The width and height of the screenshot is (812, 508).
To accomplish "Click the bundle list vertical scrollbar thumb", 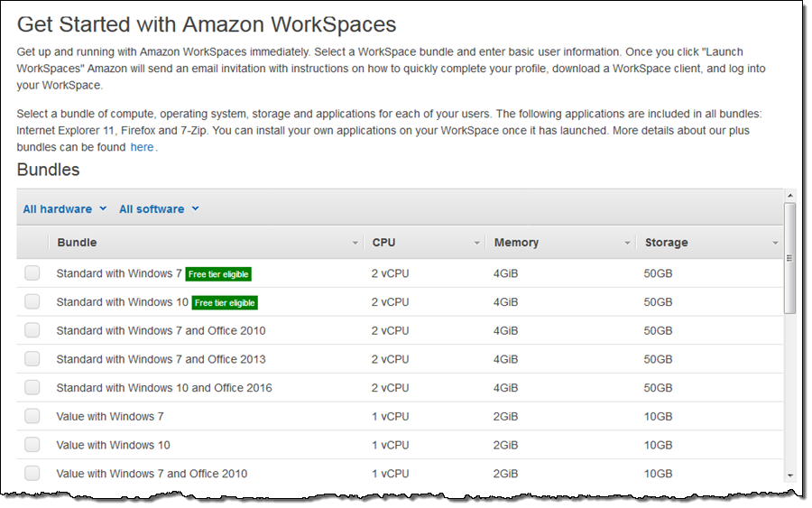I will tap(790, 257).
